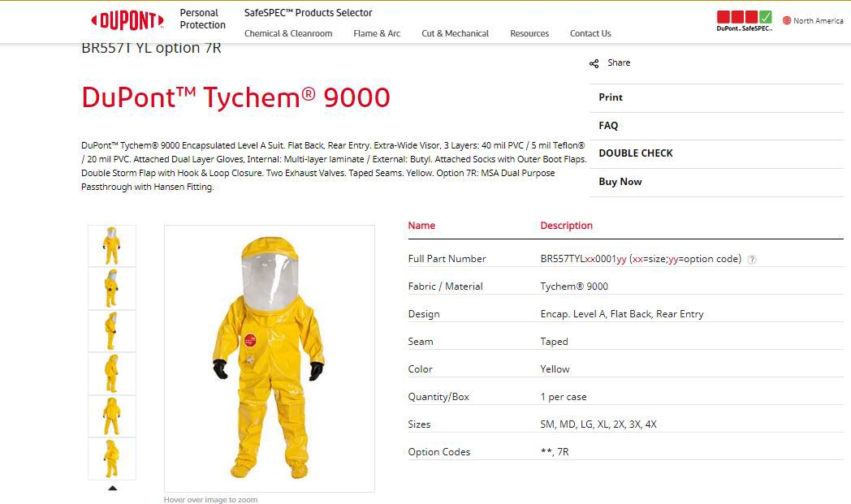851x504 pixels.
Task: Click DOUBLE CHECK in the sidebar
Action: click(636, 153)
